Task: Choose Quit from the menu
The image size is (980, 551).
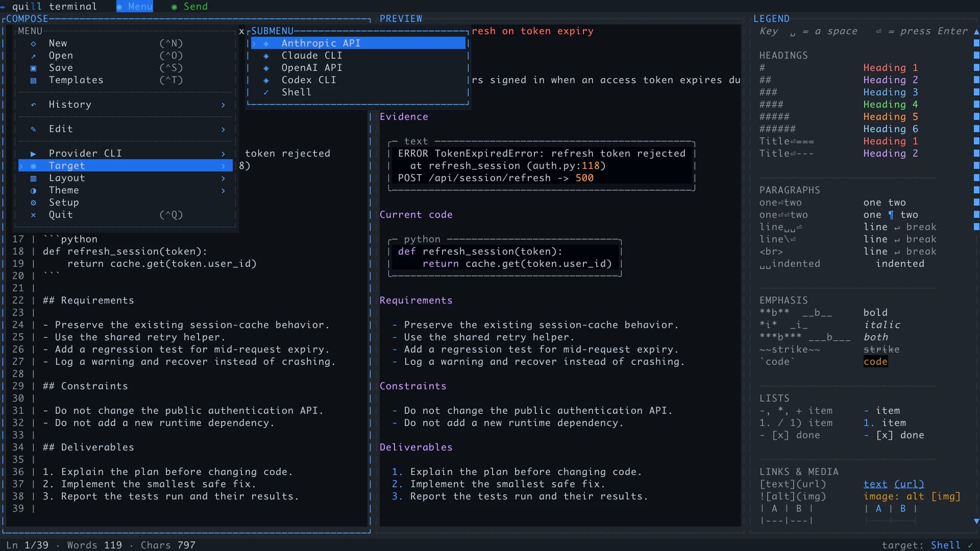Action: coord(126,215)
